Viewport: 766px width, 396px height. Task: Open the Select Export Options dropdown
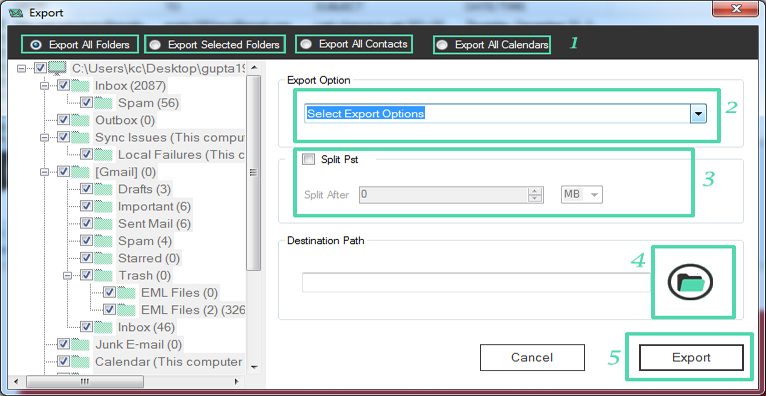699,114
